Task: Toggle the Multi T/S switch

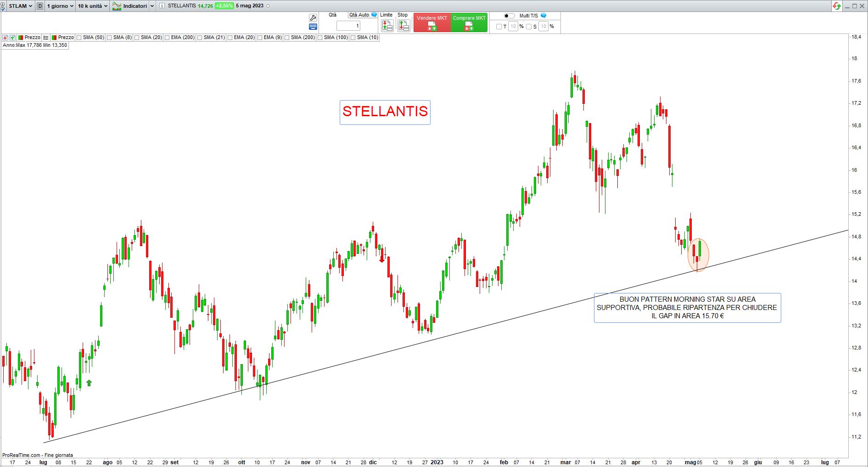Action: [x=509, y=16]
